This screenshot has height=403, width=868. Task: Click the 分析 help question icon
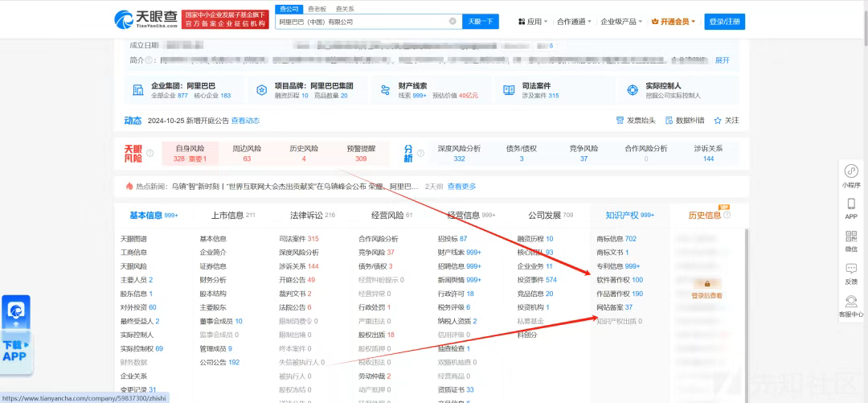coord(420,153)
